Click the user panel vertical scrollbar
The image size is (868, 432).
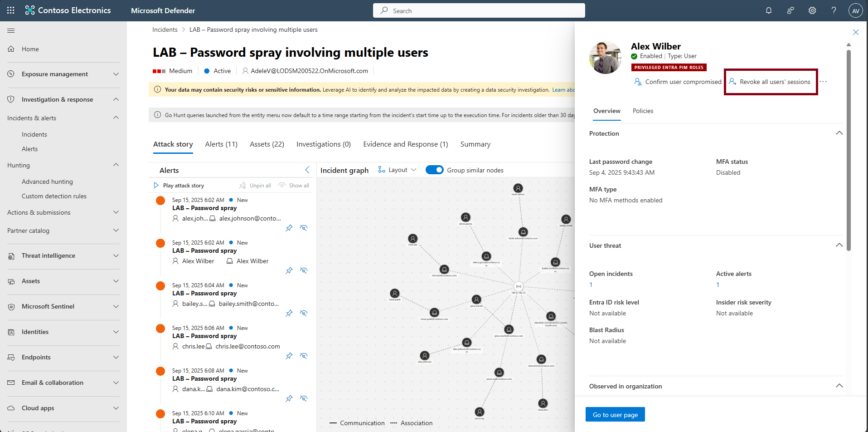[849, 150]
